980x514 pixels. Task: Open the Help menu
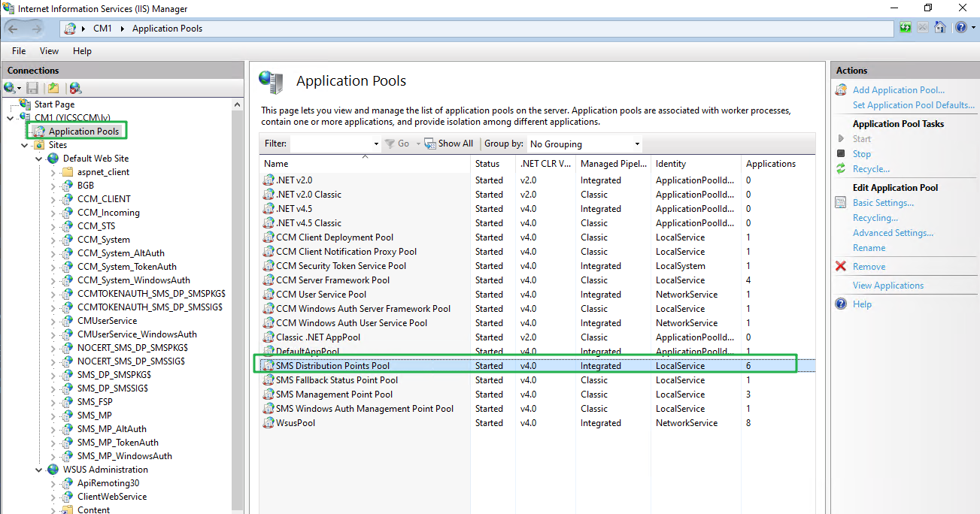pyautogui.click(x=82, y=51)
